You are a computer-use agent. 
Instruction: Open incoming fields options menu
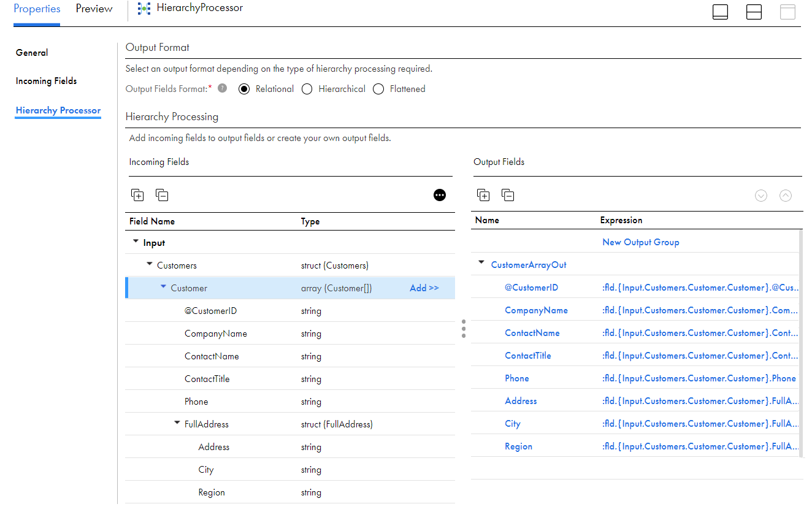pyautogui.click(x=440, y=195)
